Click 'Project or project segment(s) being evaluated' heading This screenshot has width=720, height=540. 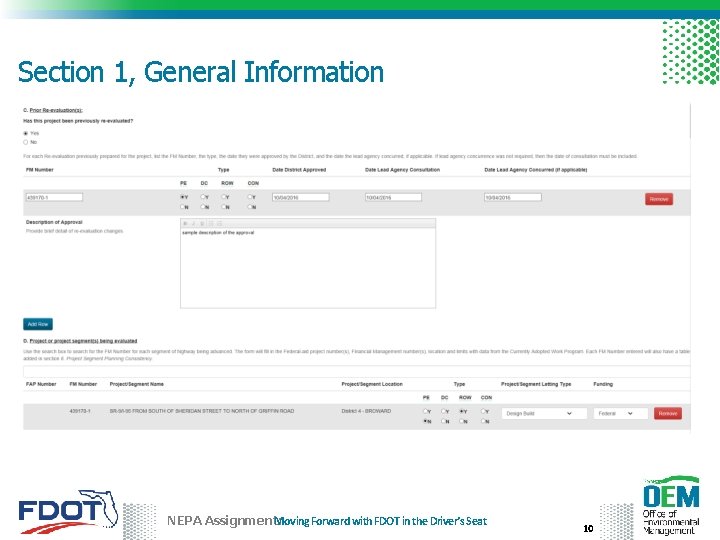83,341
